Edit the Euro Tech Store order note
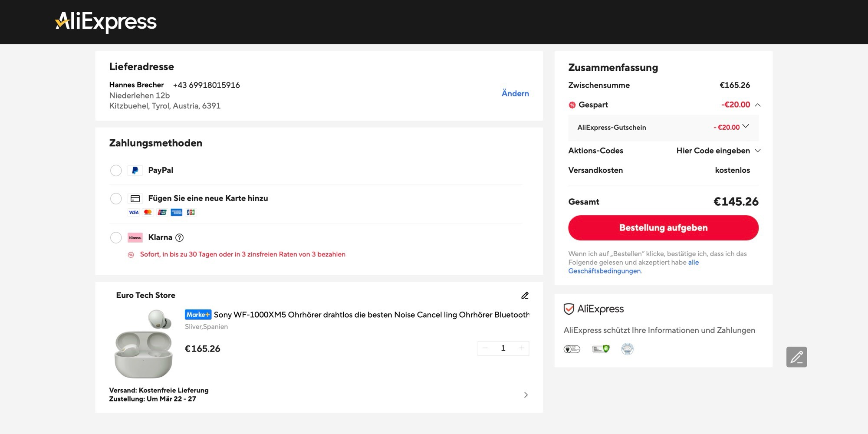The width and height of the screenshot is (868, 434). pyautogui.click(x=525, y=296)
